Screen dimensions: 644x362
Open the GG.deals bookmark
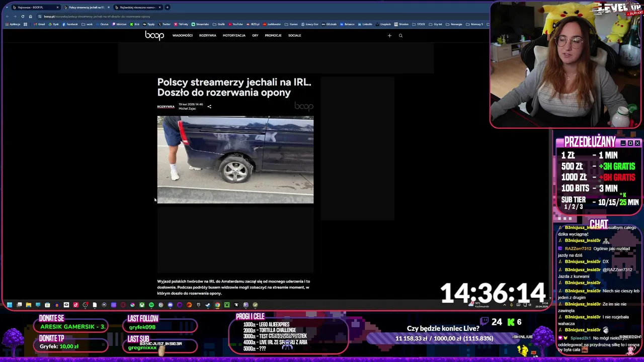(329, 24)
